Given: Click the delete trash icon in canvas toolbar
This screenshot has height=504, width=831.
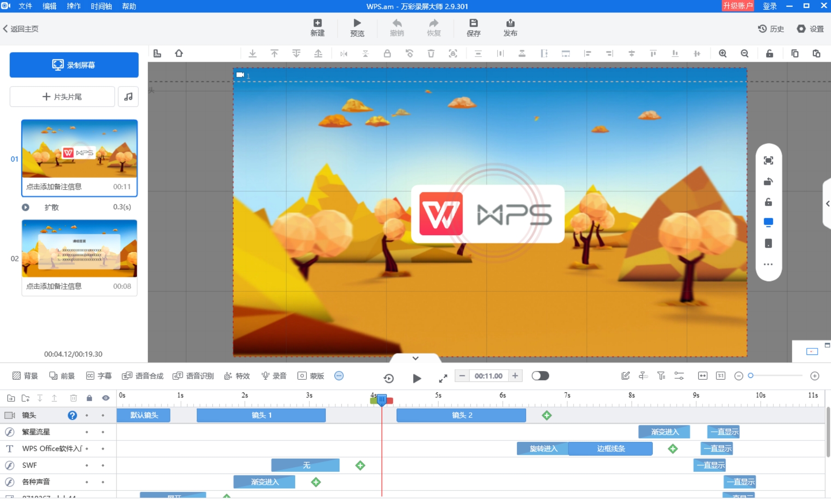Looking at the screenshot, I should [431, 53].
